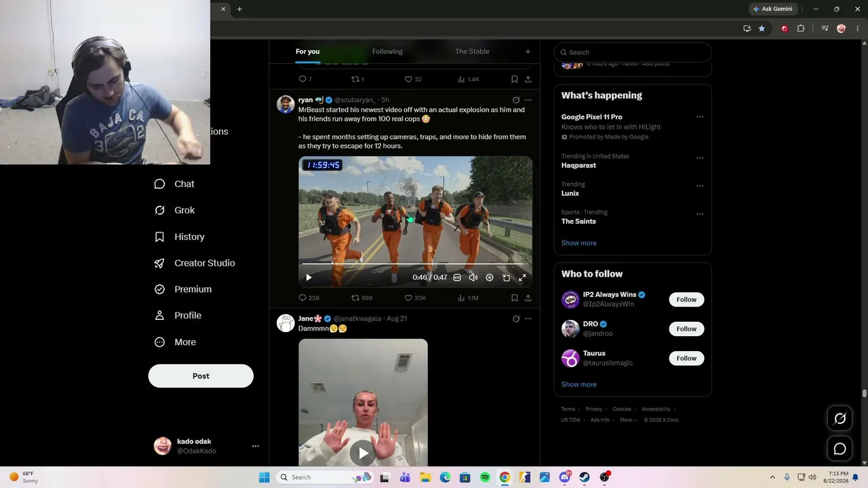Click the Ask Gemini button in Chrome

[773, 9]
